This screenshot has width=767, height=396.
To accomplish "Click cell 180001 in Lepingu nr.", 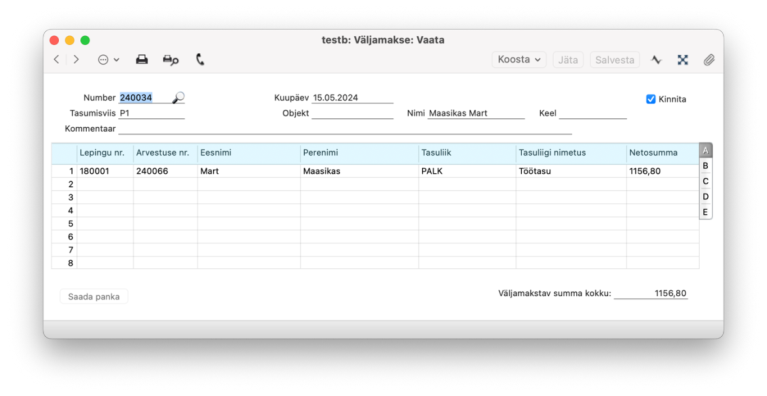I will pyautogui.click(x=105, y=171).
